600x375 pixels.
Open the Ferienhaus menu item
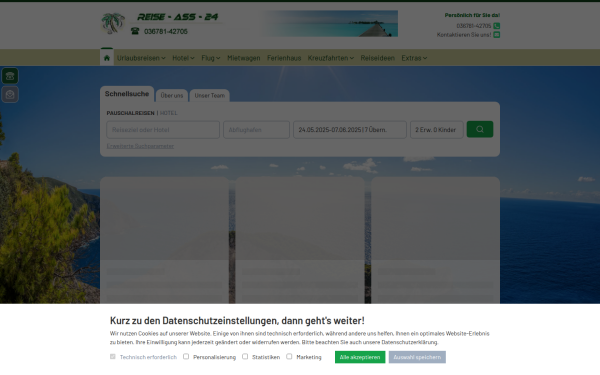tap(284, 58)
